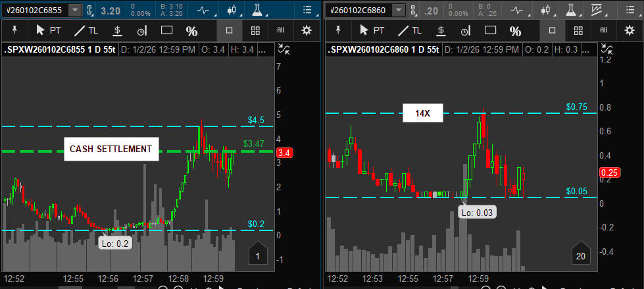644x289 pixels.
Task: Select the pointer PT tool in left chart
Action: click(x=49, y=30)
